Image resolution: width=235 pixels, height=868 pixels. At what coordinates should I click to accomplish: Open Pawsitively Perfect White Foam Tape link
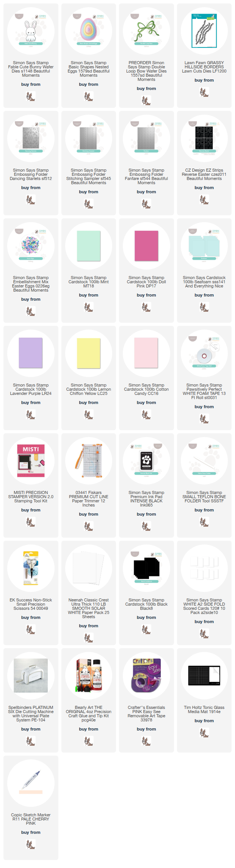[x=204, y=391]
